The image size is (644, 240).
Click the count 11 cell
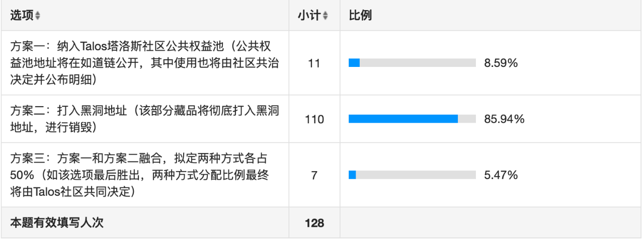click(x=314, y=63)
